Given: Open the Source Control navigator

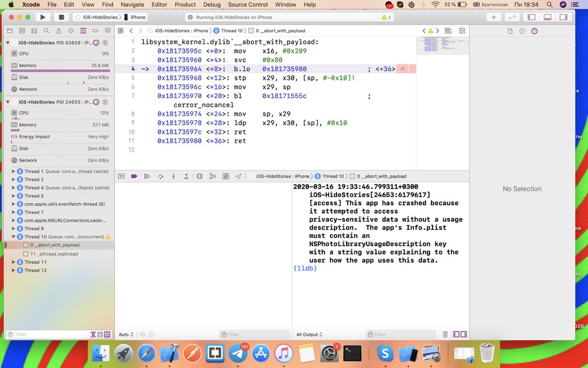Looking at the screenshot, I should point(22,31).
